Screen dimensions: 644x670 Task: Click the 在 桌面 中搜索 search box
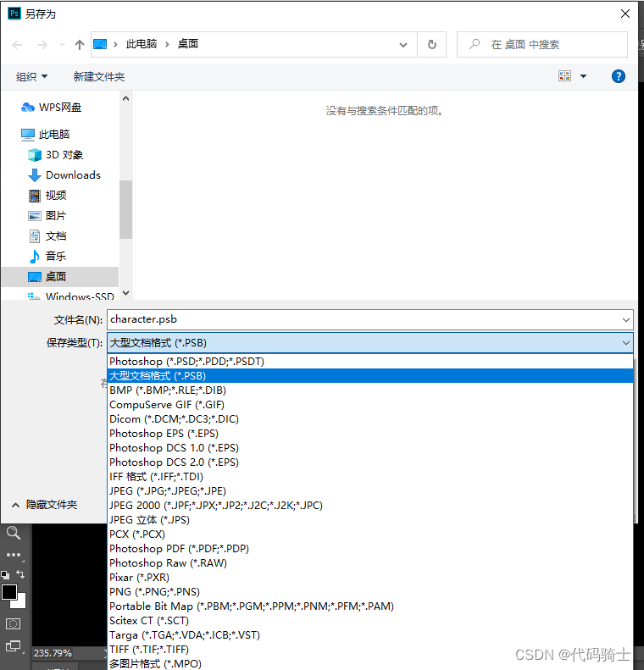coord(541,44)
